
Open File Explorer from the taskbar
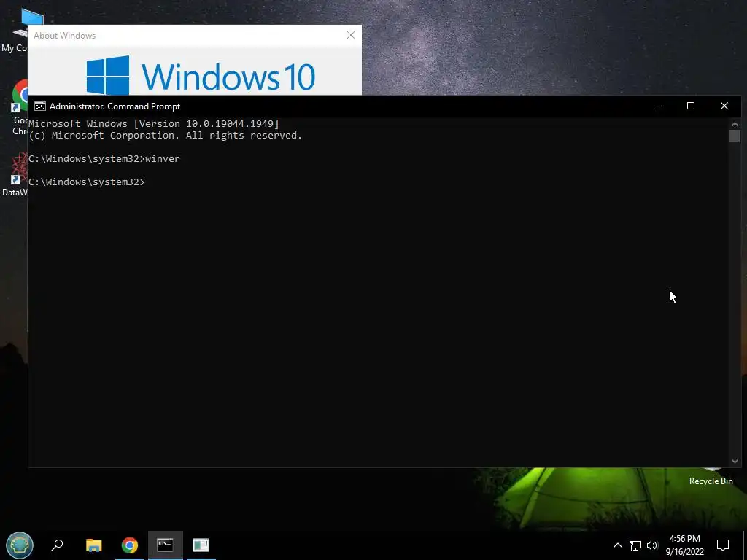tap(94, 545)
